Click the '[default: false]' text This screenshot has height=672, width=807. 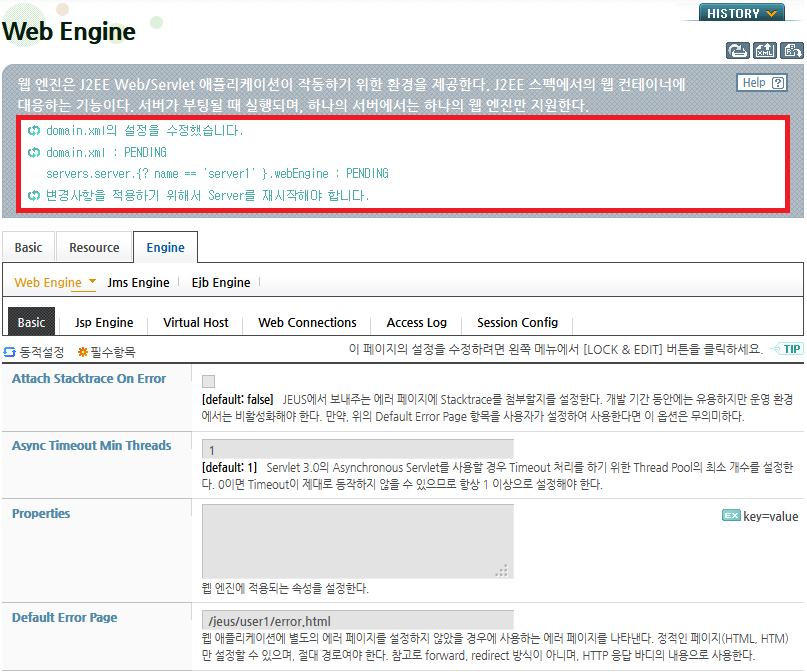237,399
